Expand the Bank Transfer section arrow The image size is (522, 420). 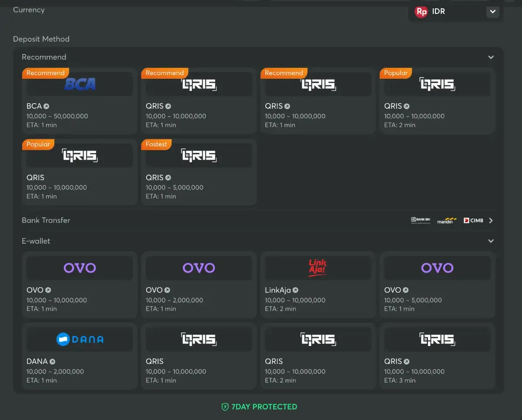[x=491, y=220]
